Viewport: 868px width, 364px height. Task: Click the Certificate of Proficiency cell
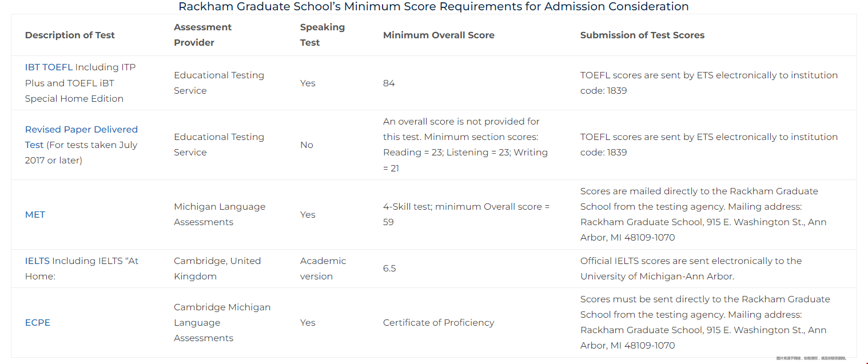pos(439,323)
